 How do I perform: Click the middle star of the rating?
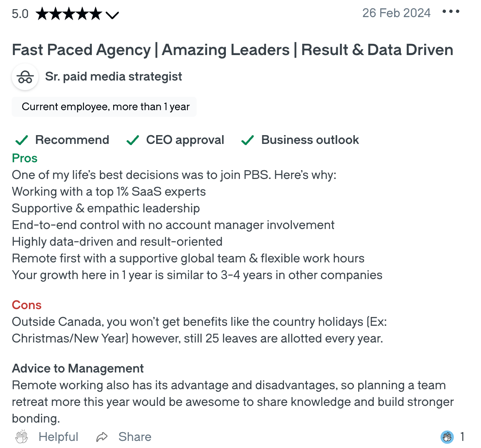click(x=68, y=13)
